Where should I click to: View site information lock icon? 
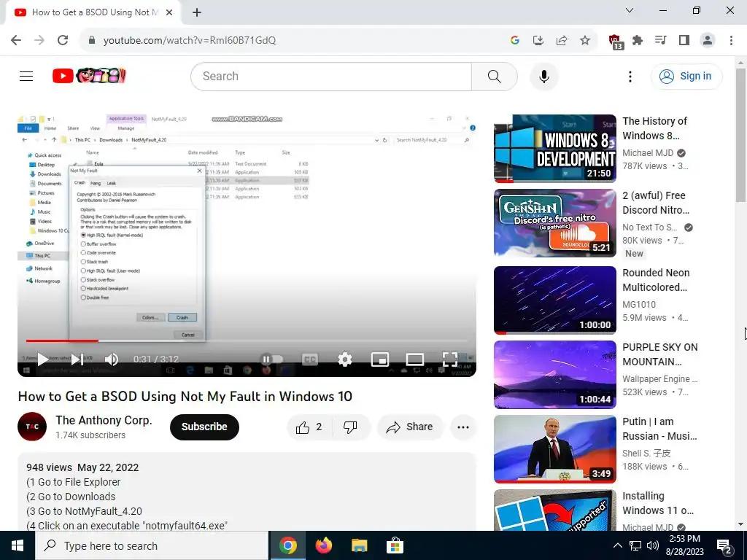click(x=92, y=40)
